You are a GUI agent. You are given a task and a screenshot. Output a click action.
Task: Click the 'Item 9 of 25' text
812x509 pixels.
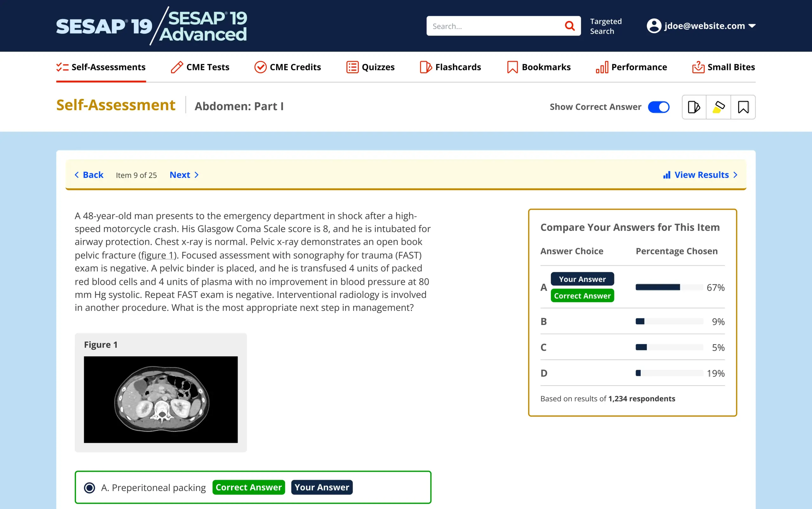tap(136, 175)
